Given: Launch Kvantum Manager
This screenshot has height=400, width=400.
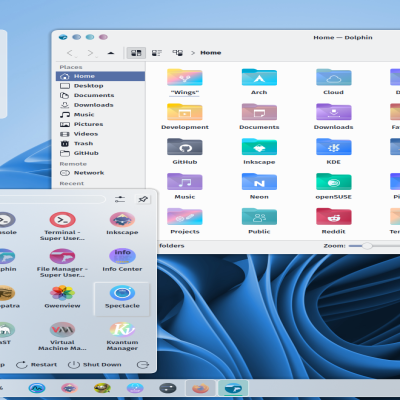Looking at the screenshot, I should pyautogui.click(x=122, y=336).
